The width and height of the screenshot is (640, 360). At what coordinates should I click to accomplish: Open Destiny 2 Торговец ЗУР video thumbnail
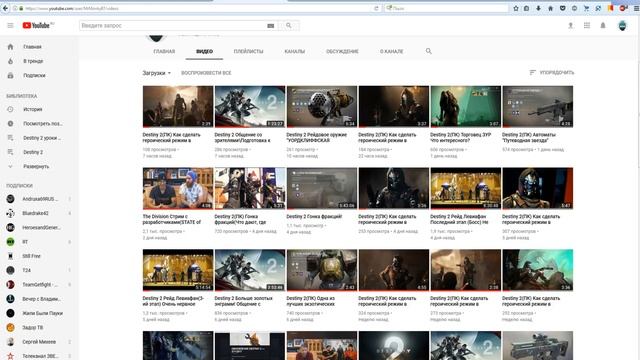pyautogui.click(x=465, y=107)
